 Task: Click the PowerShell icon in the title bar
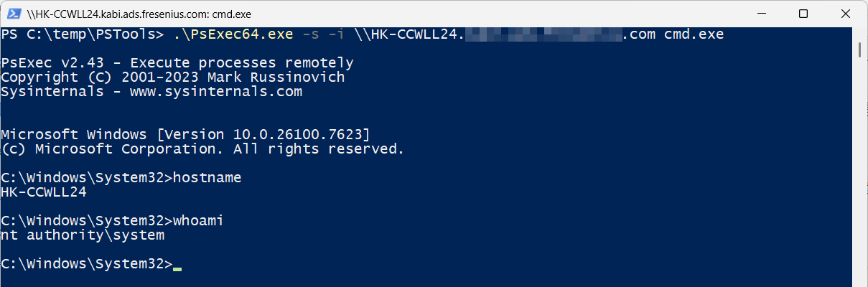[11, 14]
